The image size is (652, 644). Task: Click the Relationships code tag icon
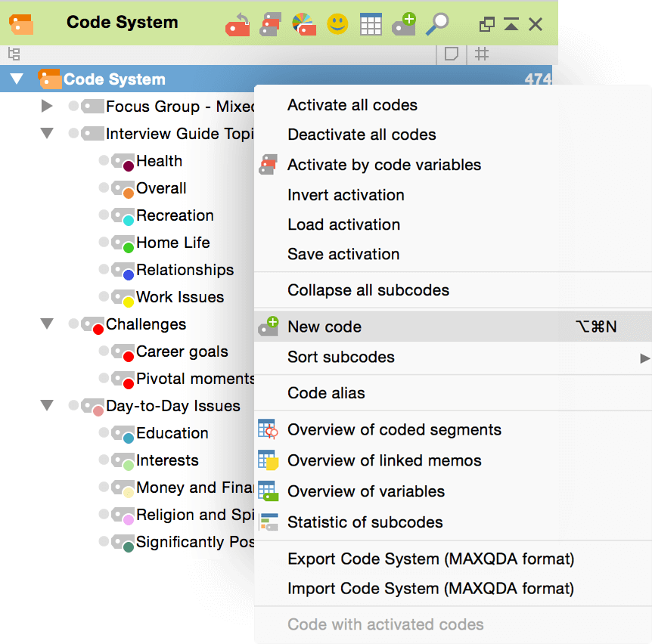pos(123,271)
